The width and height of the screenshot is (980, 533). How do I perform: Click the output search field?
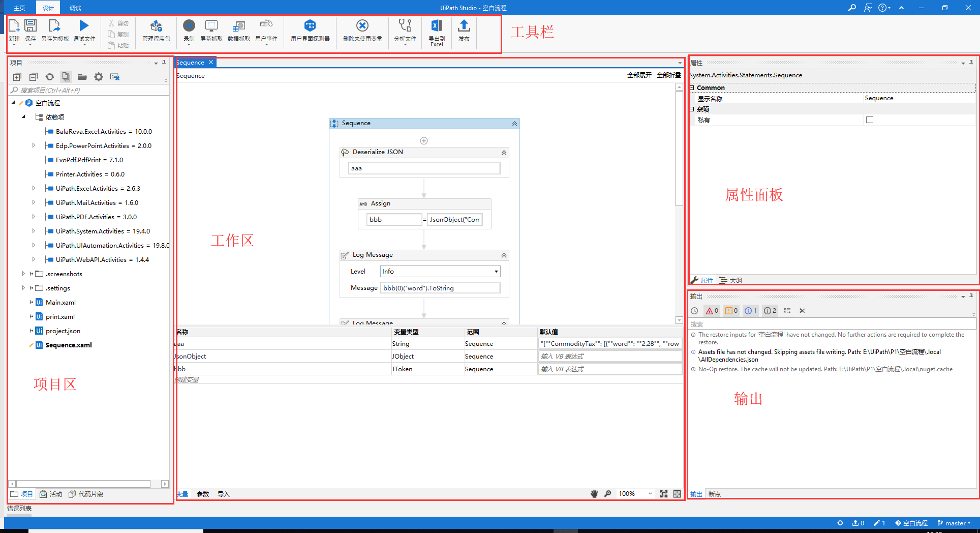point(832,324)
